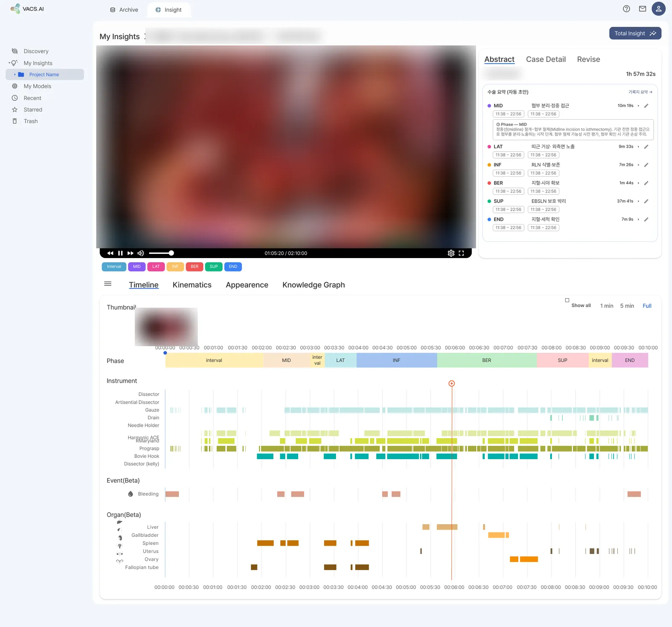The image size is (672, 627).
Task: Switch to the Insight tab
Action: coord(168,10)
